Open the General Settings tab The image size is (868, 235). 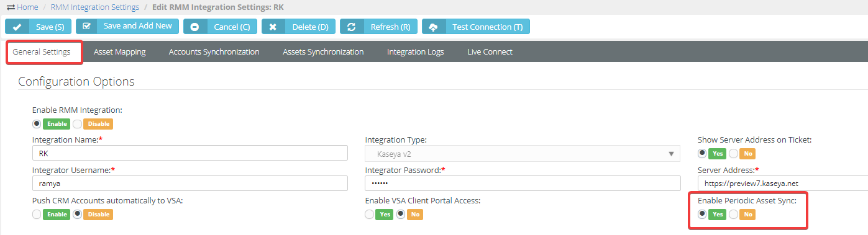[42, 52]
